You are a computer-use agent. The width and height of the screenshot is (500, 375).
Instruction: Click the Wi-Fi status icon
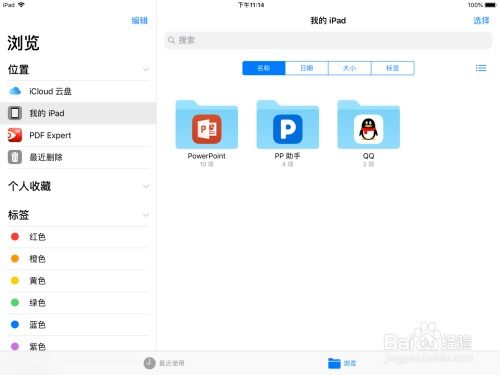21,5
